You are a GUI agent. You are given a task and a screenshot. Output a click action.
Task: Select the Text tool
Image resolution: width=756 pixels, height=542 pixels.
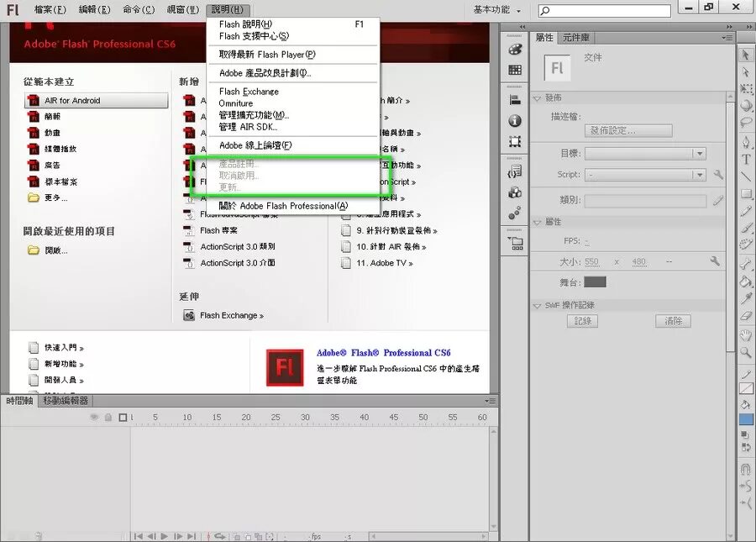tap(746, 159)
